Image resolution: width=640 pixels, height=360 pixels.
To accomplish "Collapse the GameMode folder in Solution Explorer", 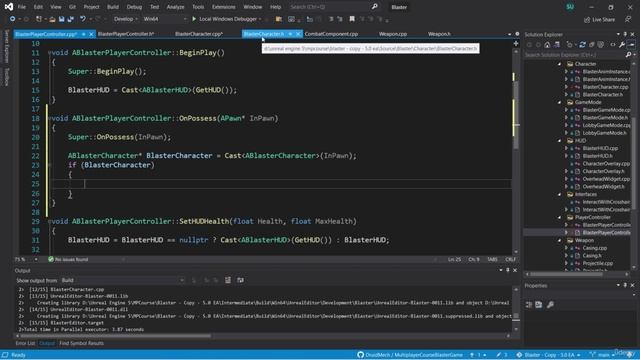I will 560,102.
